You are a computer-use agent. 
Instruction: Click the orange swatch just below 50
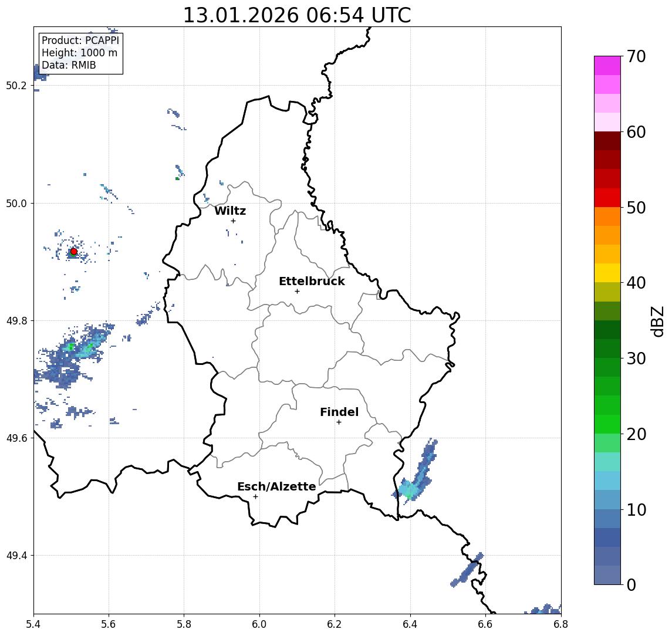pyautogui.click(x=607, y=216)
